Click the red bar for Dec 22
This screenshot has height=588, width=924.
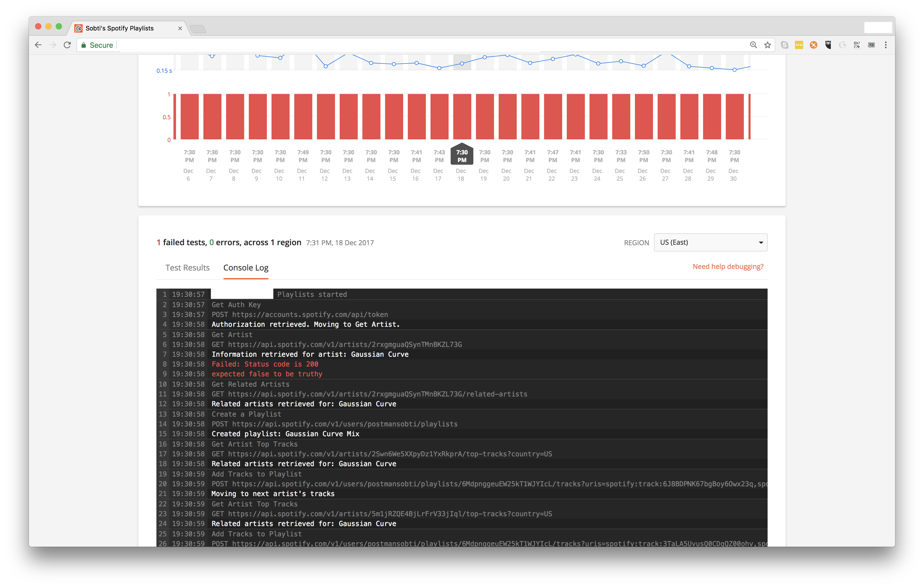pyautogui.click(x=553, y=116)
